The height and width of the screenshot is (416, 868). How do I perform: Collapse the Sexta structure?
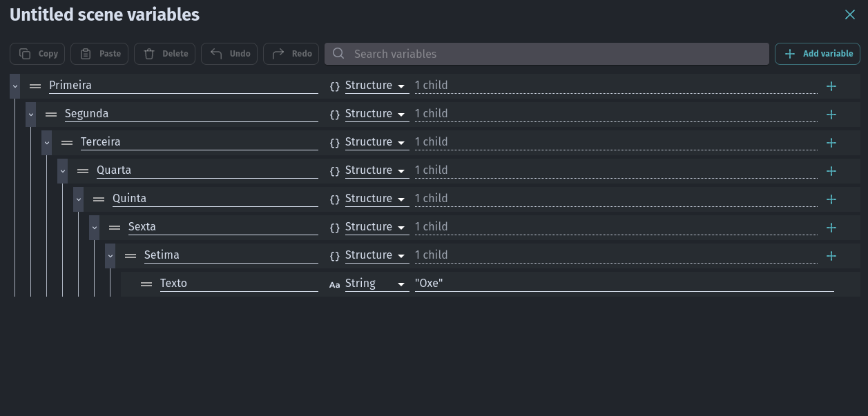click(94, 228)
